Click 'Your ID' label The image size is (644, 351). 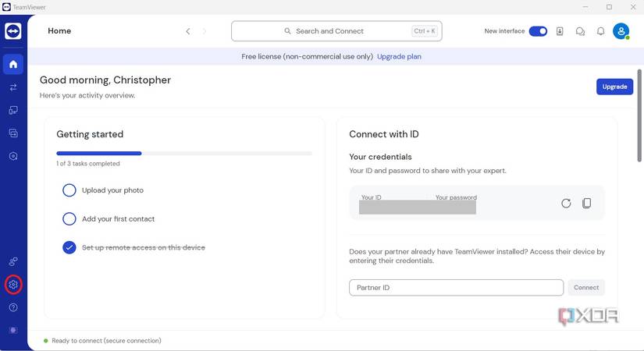click(371, 197)
